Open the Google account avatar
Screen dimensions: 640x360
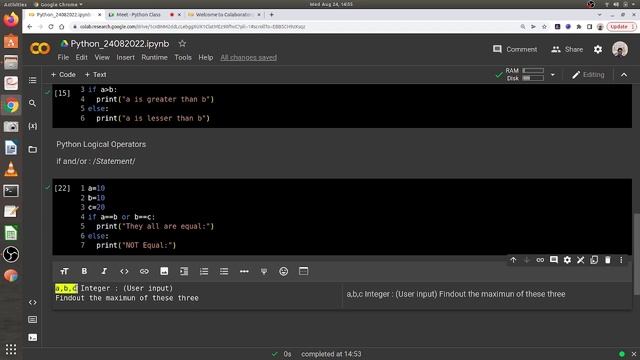pos(620,49)
